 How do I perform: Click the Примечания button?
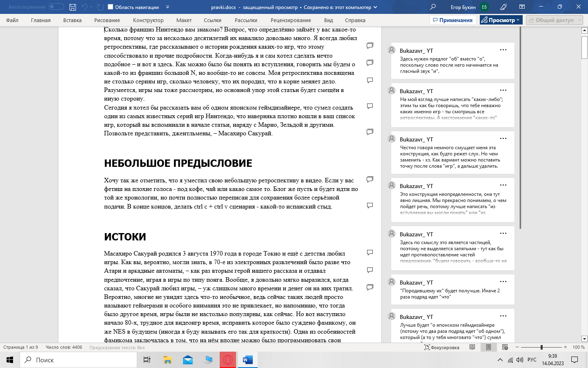[453, 20]
